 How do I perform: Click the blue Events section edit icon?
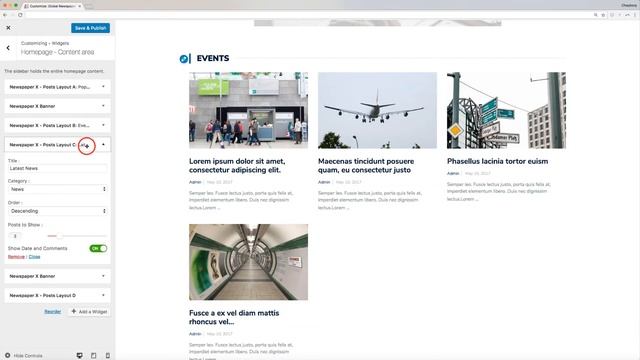(184, 59)
